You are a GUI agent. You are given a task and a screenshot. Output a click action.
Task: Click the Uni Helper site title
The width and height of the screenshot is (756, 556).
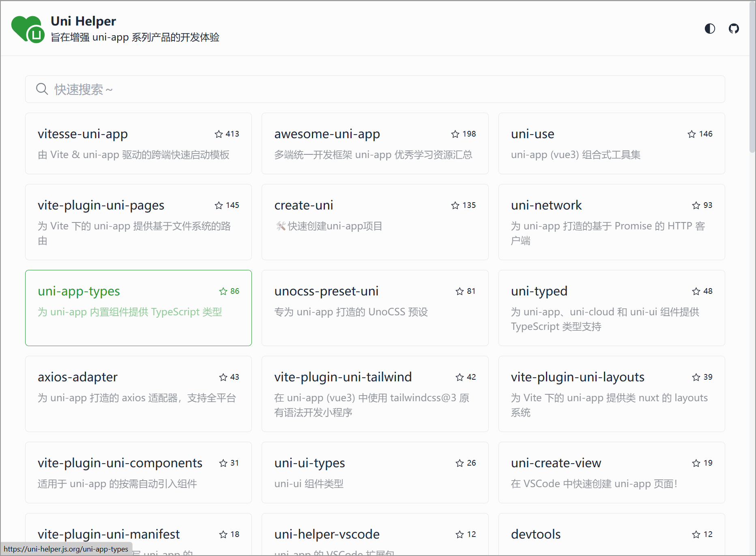[x=83, y=21]
